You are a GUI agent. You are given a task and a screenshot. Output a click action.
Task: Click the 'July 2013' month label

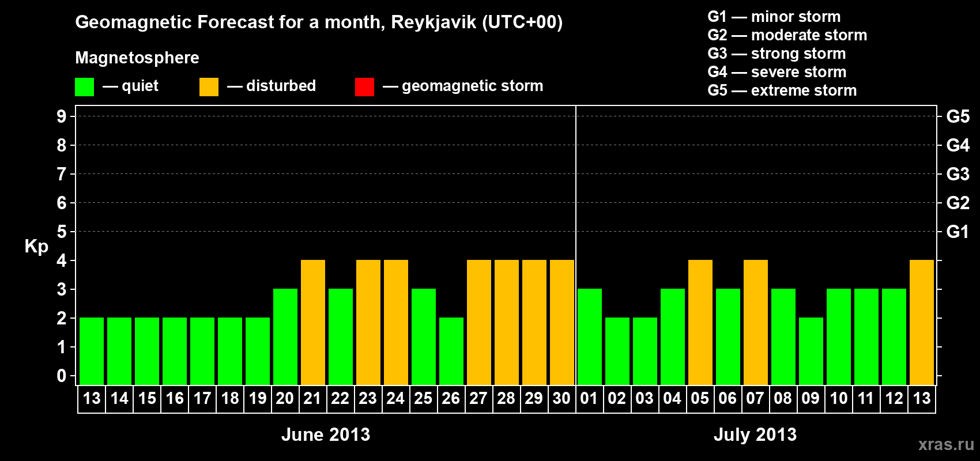tap(755, 434)
